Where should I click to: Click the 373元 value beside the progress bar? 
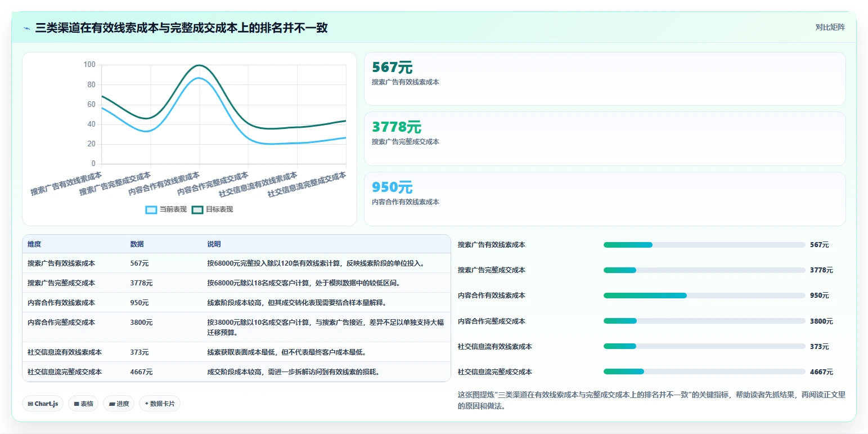tap(820, 347)
